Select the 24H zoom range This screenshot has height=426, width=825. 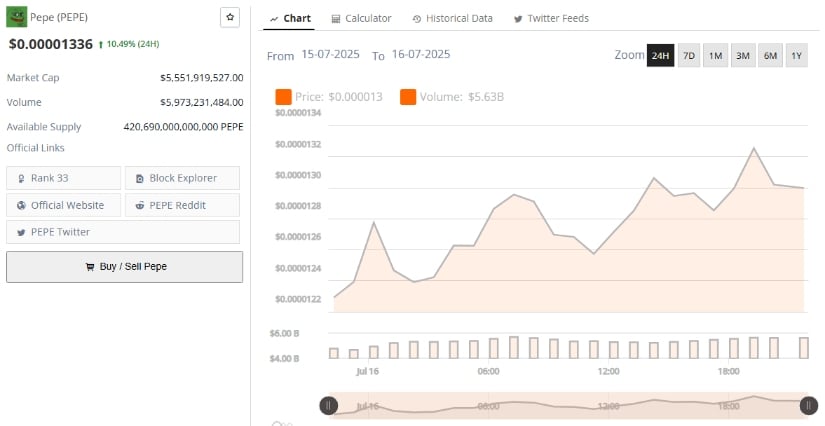(660, 55)
